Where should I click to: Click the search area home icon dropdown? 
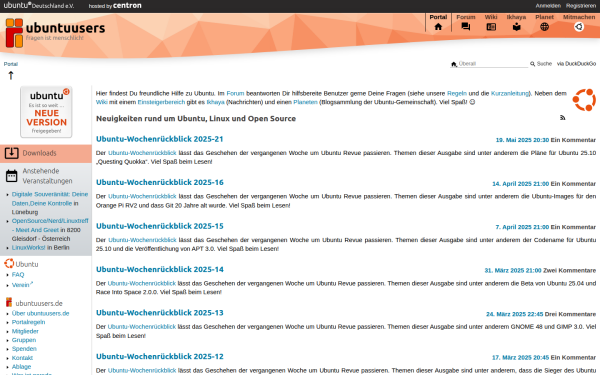[454, 64]
